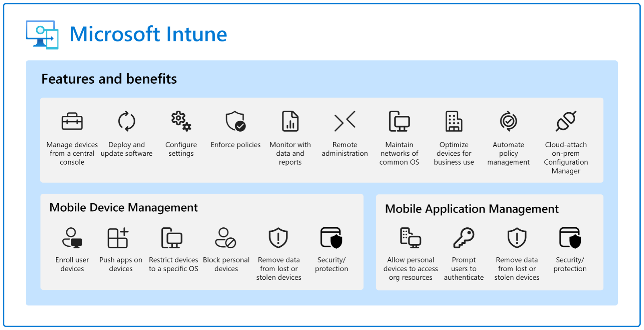Click the Optimize devices building icon

(x=454, y=121)
